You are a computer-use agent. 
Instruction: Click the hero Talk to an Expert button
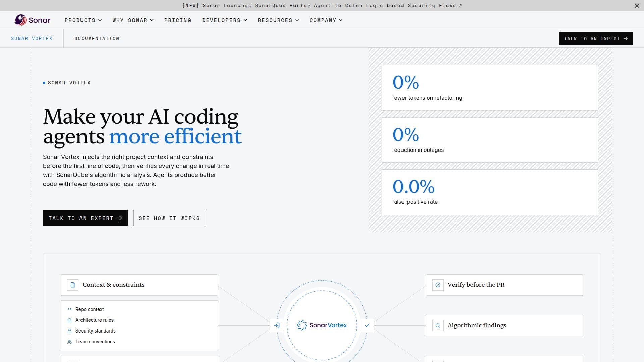click(x=85, y=218)
